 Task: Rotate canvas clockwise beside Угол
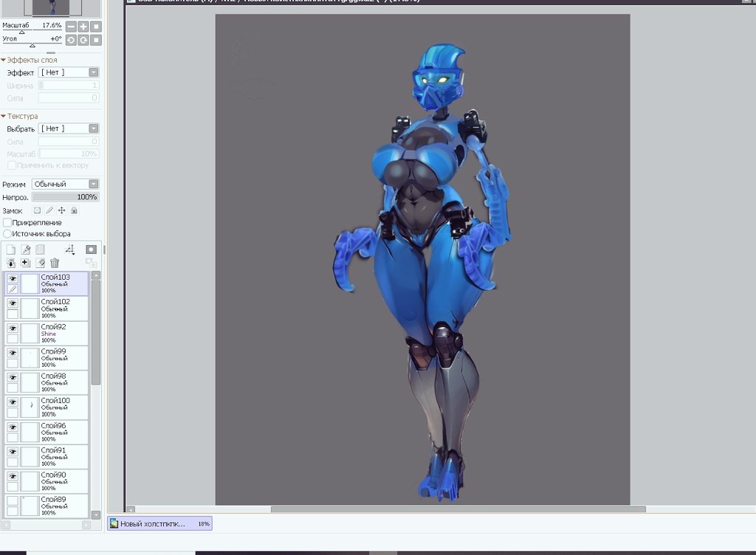pos(83,40)
